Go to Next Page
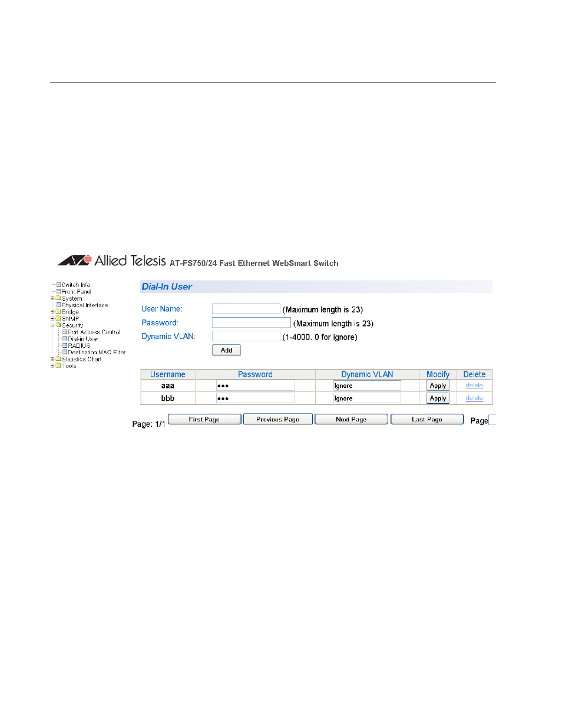Viewport: 562px width, 728px height. [351, 419]
